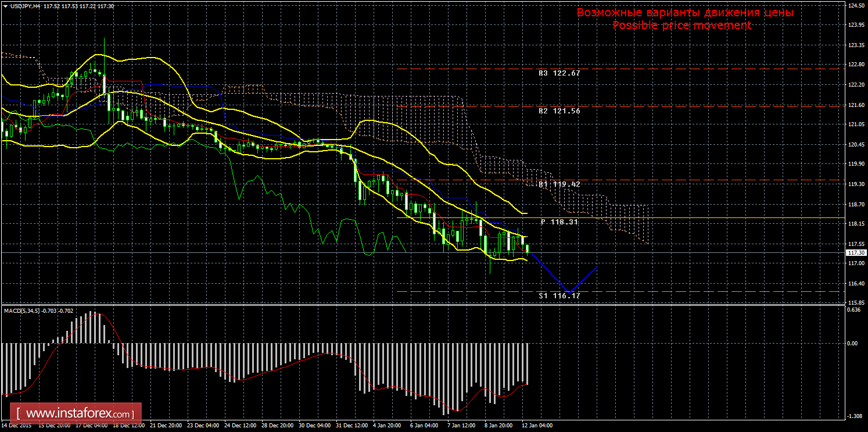This screenshot has height=432, width=868.
Task: Select the R2 121.56 resistance level label
Action: 559,110
